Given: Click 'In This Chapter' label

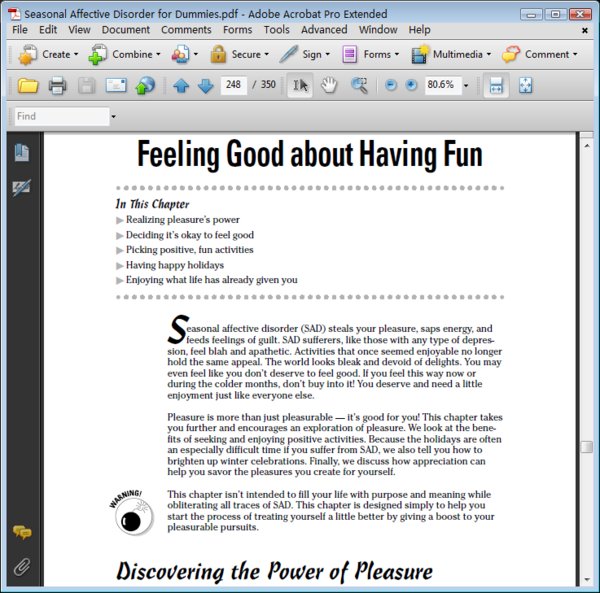Looking at the screenshot, I should (152, 204).
